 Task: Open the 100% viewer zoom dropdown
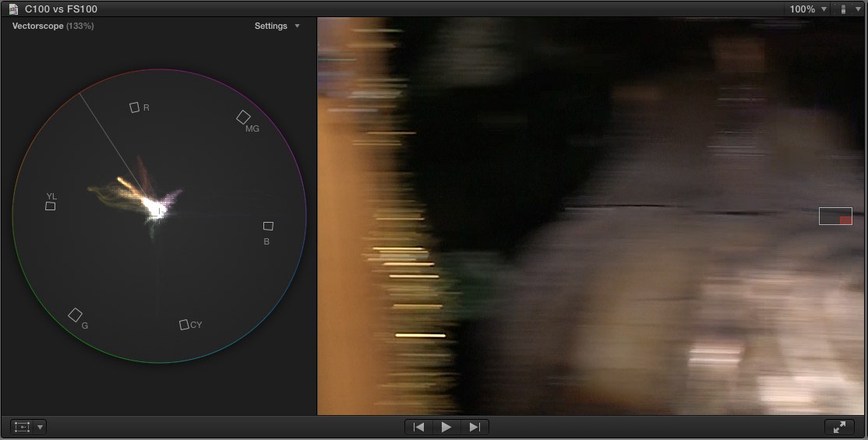(x=808, y=9)
